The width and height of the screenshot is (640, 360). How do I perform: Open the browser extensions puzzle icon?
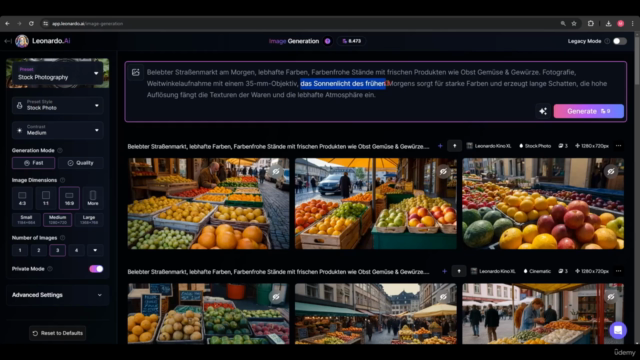(x=591, y=24)
